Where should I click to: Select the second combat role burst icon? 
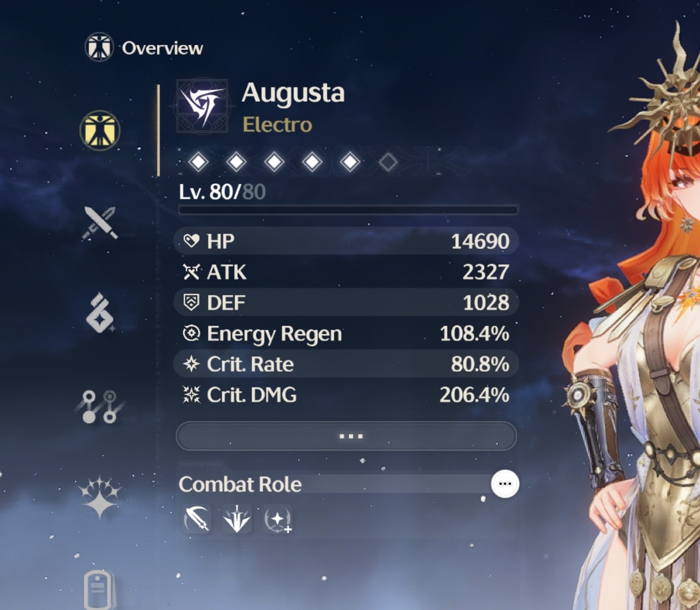tap(237, 519)
